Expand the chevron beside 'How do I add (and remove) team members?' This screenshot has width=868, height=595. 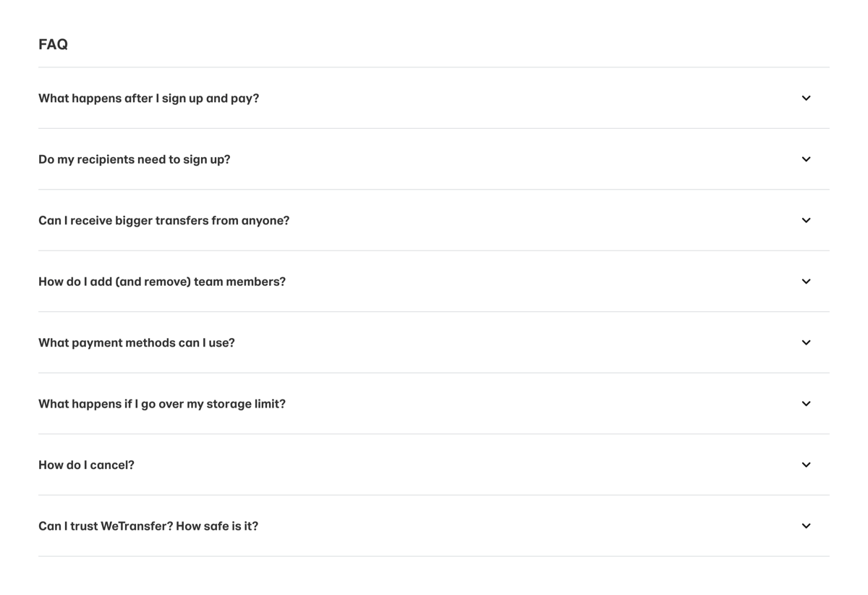coord(806,281)
